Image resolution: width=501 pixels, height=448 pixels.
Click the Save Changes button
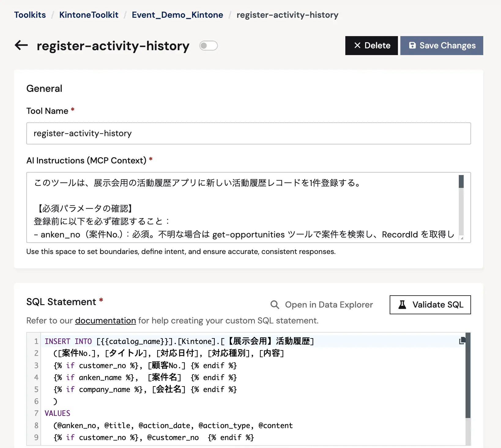pos(441,46)
